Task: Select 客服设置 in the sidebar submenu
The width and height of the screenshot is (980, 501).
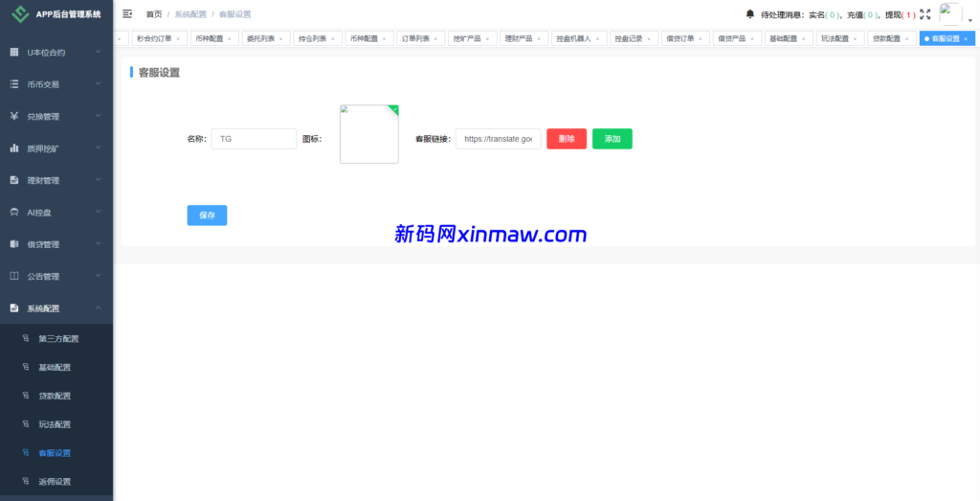Action: (55, 453)
